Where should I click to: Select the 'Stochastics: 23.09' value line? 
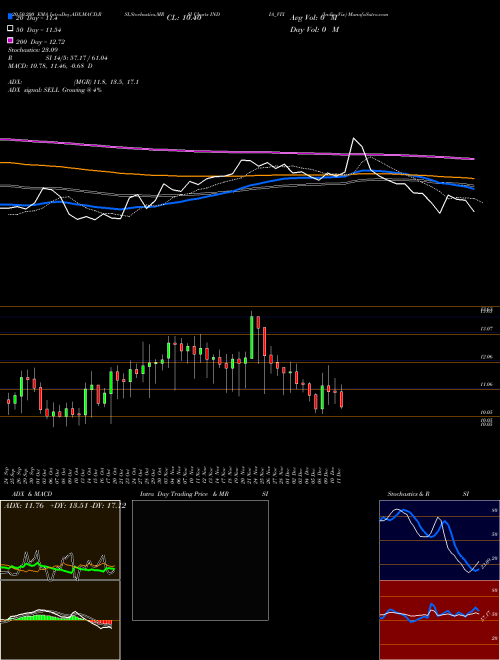tap(33, 50)
